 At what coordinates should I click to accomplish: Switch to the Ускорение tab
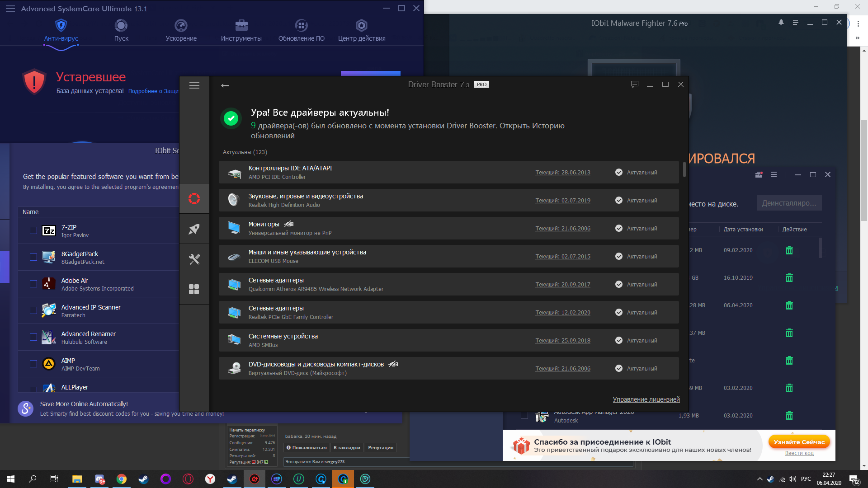(x=181, y=31)
